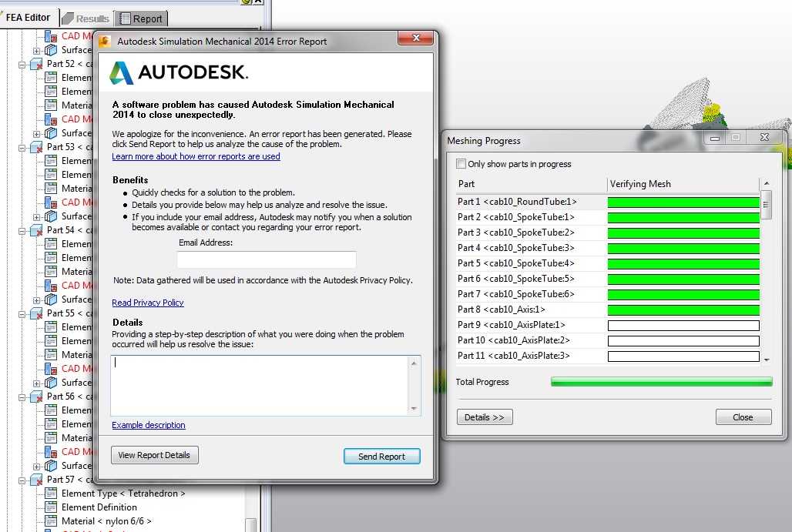Click the Material icon under Part 52
This screenshot has height=532, width=792.
pyautogui.click(x=51, y=105)
